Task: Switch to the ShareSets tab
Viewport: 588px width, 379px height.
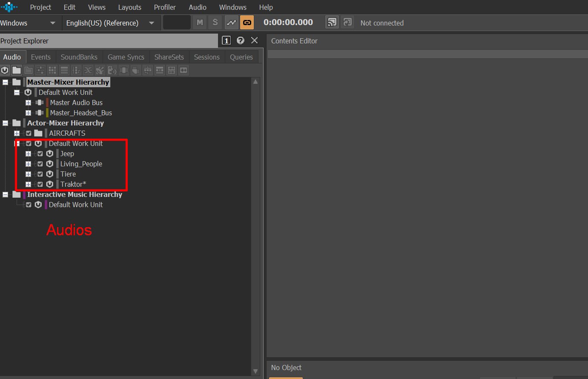Action: pos(169,57)
